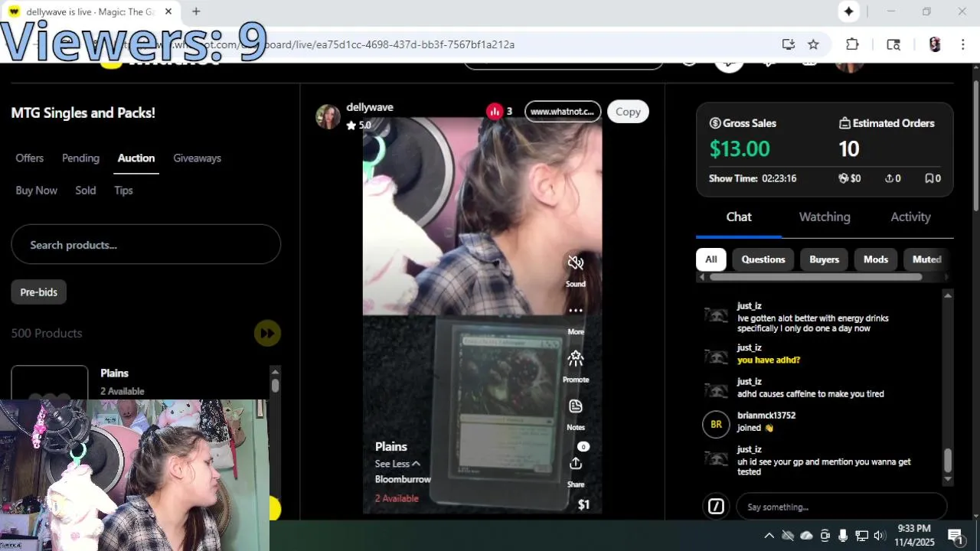
Task: Click the Say something chat input
Action: pos(841,507)
